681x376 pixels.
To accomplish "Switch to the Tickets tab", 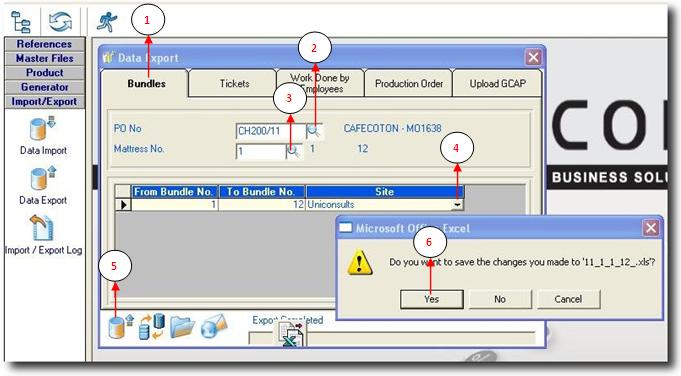I will (x=234, y=83).
